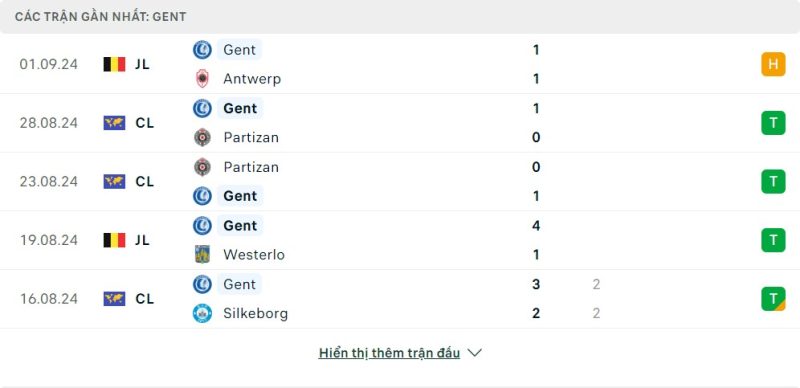Click the green T badge for 19.08.24 match

[x=773, y=240]
